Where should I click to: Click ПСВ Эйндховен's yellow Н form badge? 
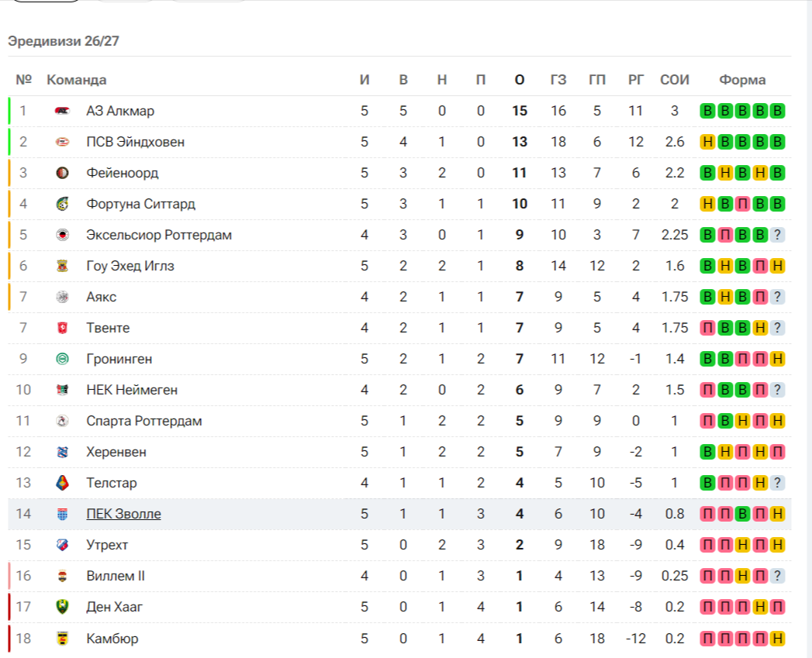707,142
